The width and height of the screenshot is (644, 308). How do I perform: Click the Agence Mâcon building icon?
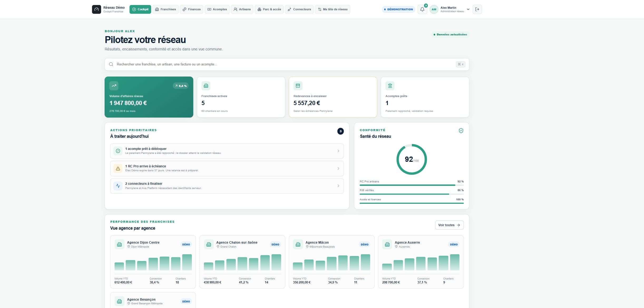pyautogui.click(x=298, y=244)
